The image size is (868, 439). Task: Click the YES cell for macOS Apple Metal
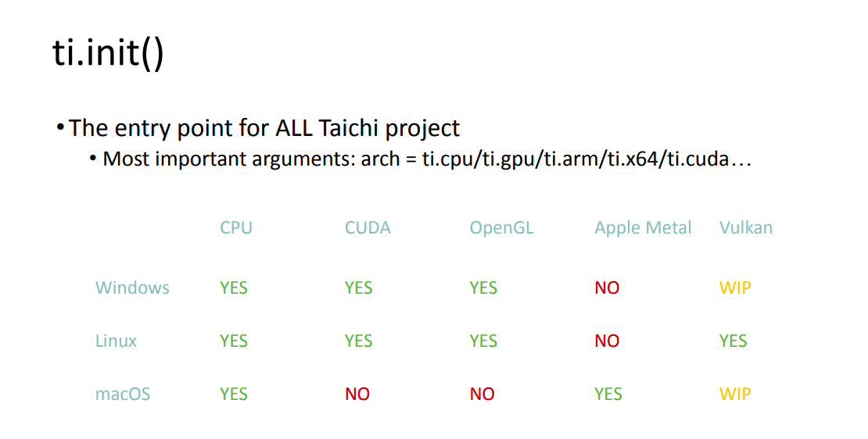(x=608, y=394)
